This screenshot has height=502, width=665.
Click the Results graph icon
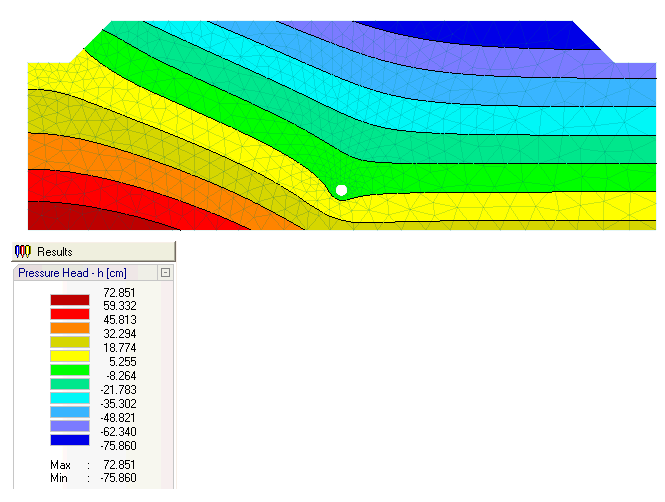(x=22, y=251)
